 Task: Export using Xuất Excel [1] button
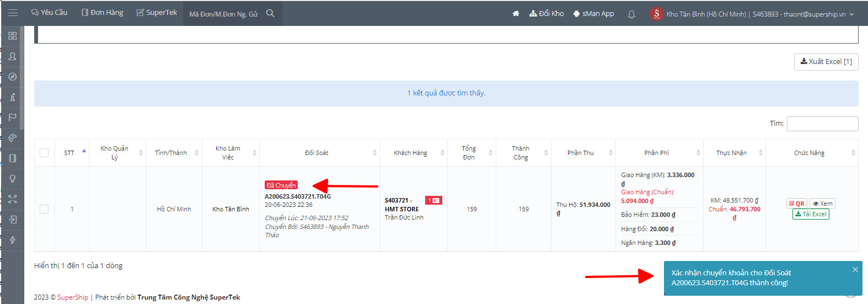pos(826,62)
